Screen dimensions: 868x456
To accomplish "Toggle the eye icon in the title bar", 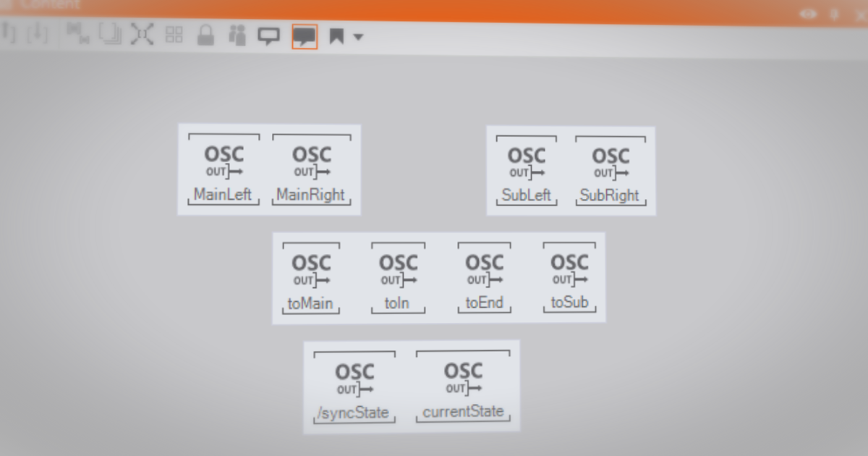I will click(x=807, y=14).
